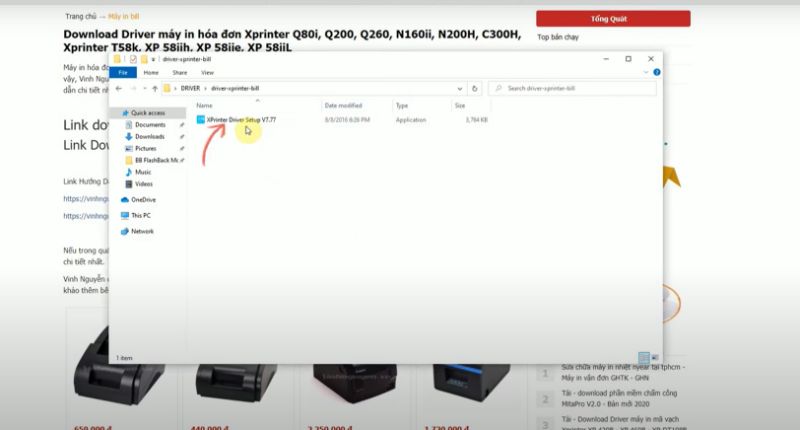The width and height of the screenshot is (800, 430).
Task: Open Downloads folder in Quick access
Action: 149,136
